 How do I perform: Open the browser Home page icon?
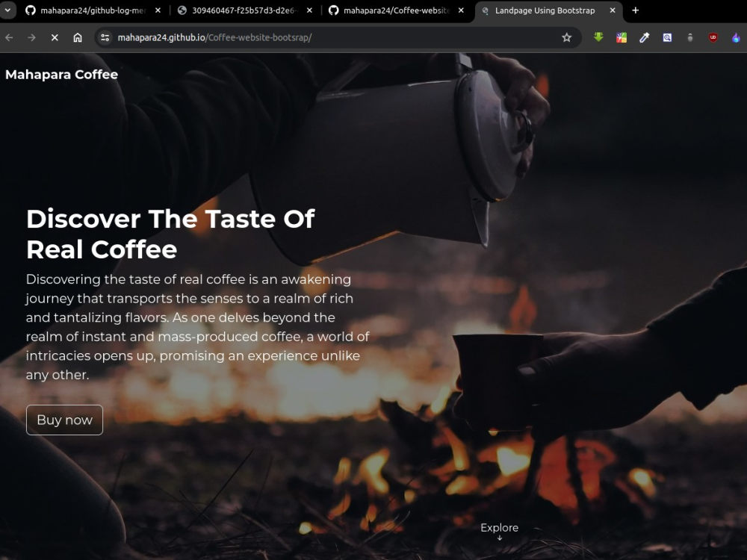point(78,37)
